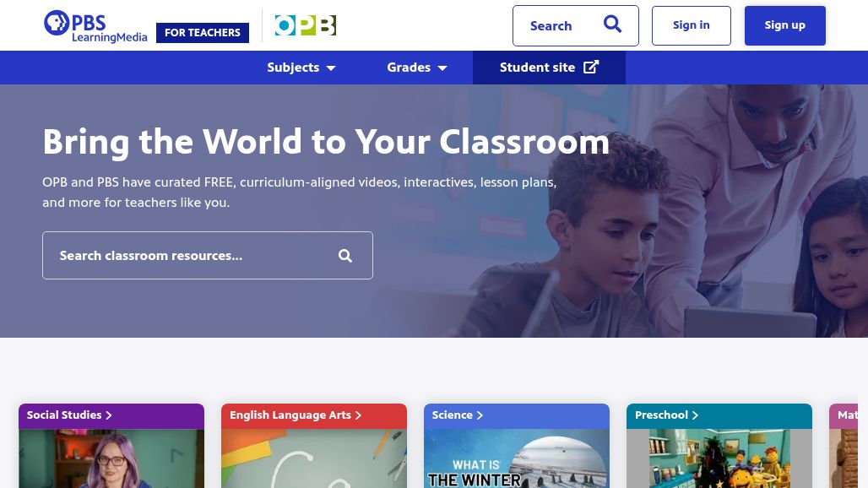Click the arrow beside English Language Arts
The width and height of the screenshot is (868, 488).
click(x=358, y=415)
